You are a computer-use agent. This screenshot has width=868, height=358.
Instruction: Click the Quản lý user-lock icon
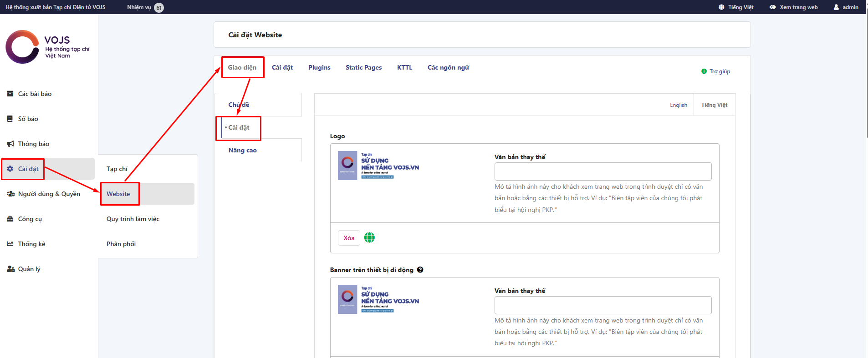click(x=10, y=269)
